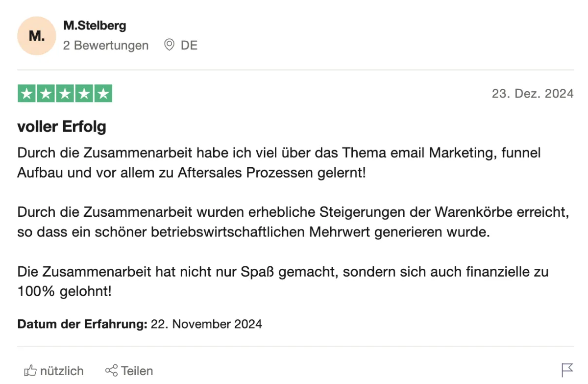Image resolution: width=588 pixels, height=384 pixels.
Task: Click the DE country label
Action: (x=189, y=46)
